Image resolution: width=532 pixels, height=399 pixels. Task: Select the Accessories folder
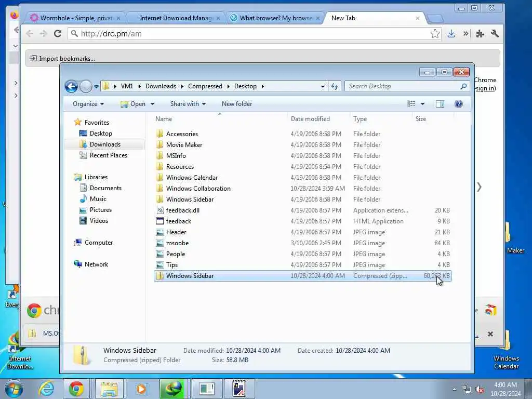point(303,134)
